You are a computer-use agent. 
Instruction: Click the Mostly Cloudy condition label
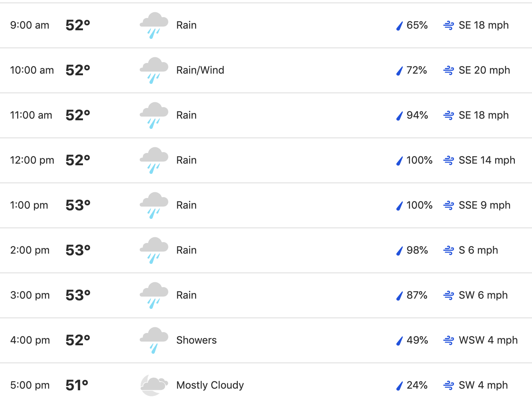pyautogui.click(x=210, y=385)
